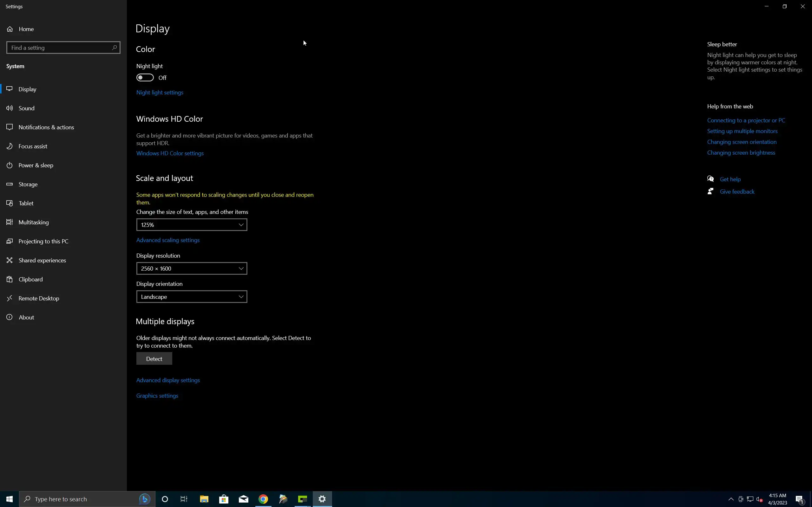Screen dimensions: 812x507
Task: Expand the 125% scaling dropdown
Action: pos(192,225)
